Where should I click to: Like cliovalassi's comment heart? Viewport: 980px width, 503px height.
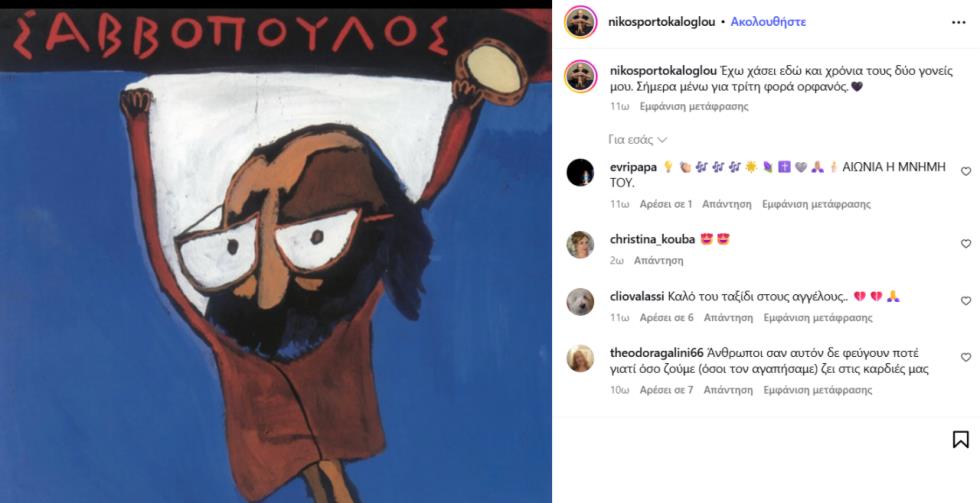(966, 301)
